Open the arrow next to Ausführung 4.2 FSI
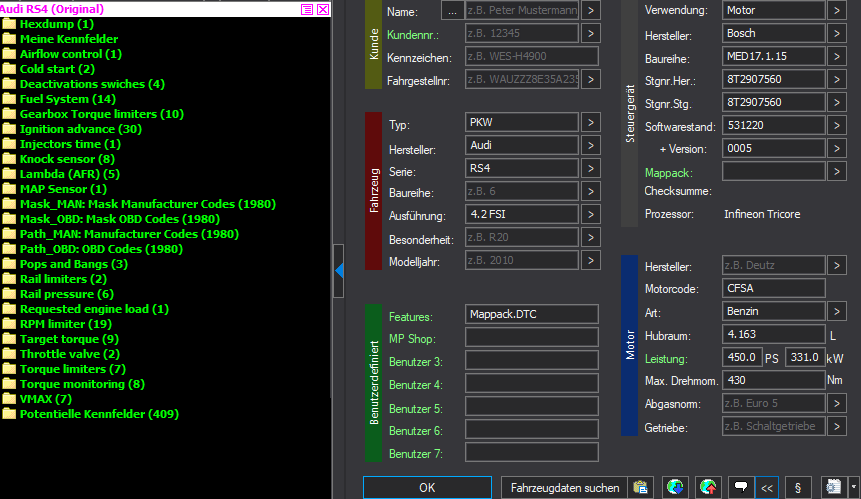 (x=590, y=215)
